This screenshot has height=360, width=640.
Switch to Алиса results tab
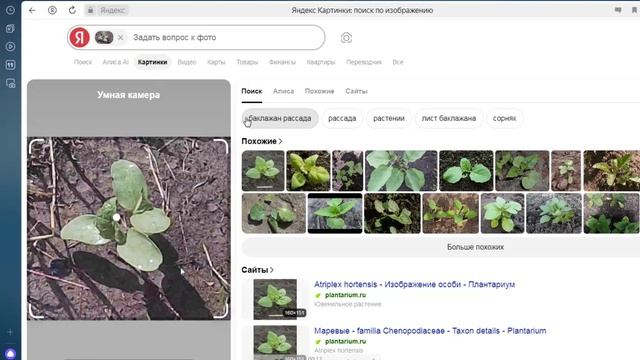pyautogui.click(x=283, y=91)
